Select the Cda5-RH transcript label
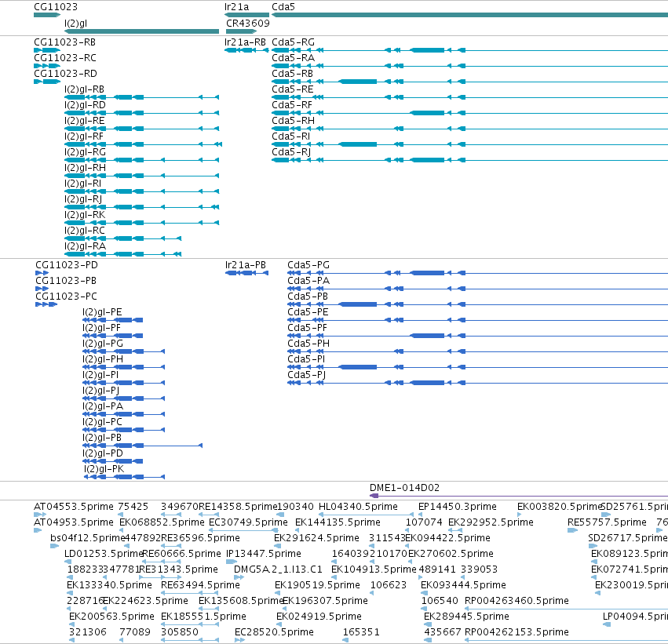This screenshot has width=668, height=644. tap(293, 121)
